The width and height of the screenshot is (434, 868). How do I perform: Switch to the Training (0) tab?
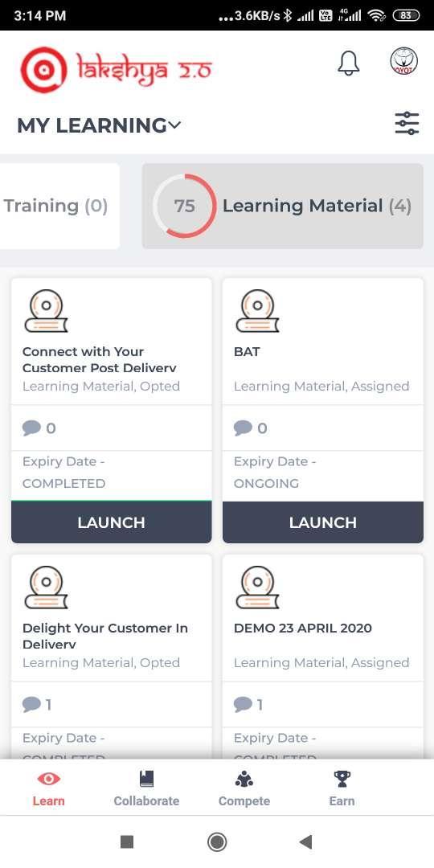coord(56,206)
